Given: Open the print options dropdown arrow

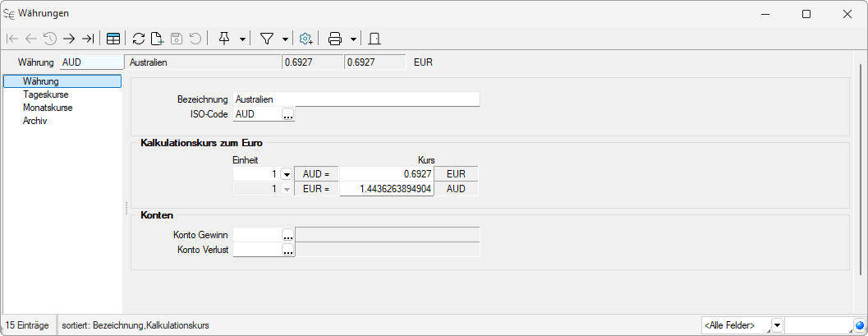Looking at the screenshot, I should 353,39.
